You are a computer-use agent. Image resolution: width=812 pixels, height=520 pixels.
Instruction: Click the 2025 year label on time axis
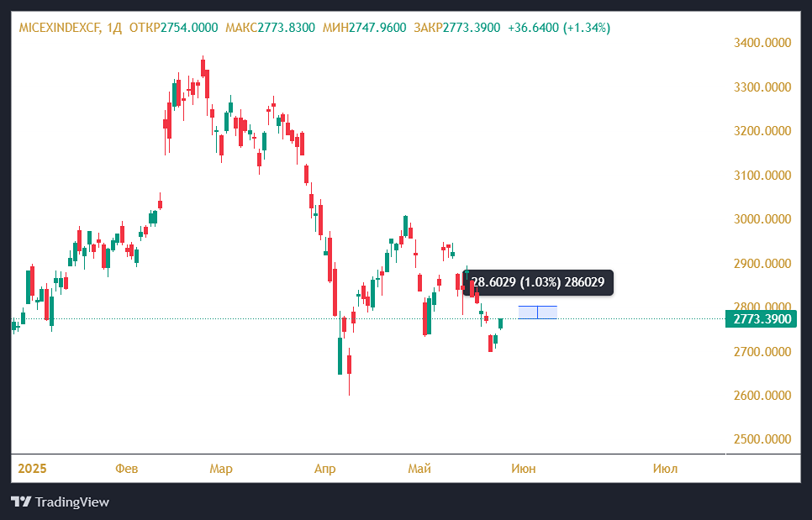[32, 468]
